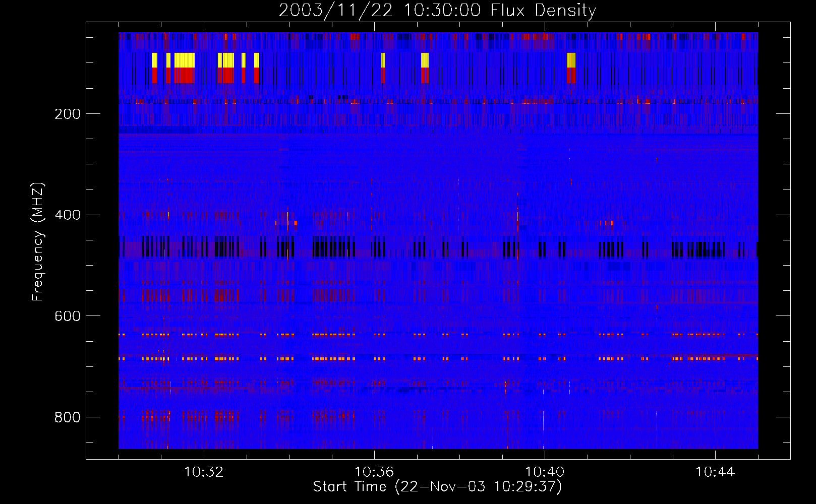Click the plot title '2003/11/22 10:30:00 Flux Density'
The image size is (816, 504).
click(x=437, y=10)
